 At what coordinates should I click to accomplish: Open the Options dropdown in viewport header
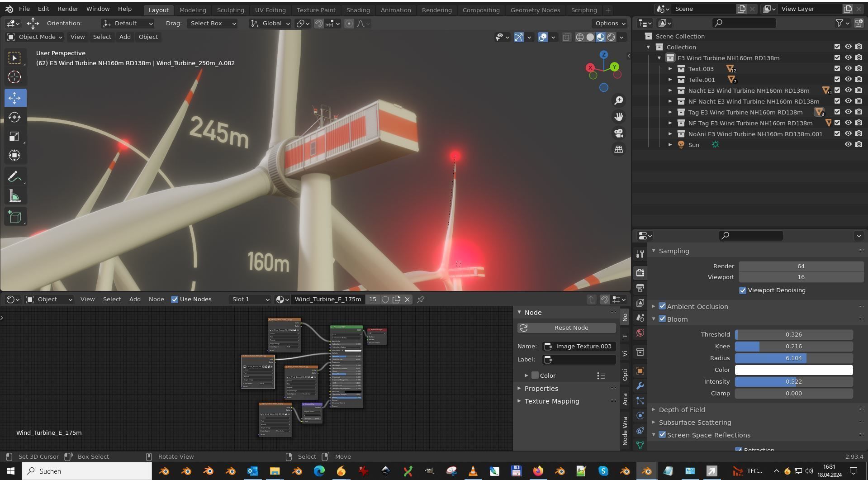[610, 24]
